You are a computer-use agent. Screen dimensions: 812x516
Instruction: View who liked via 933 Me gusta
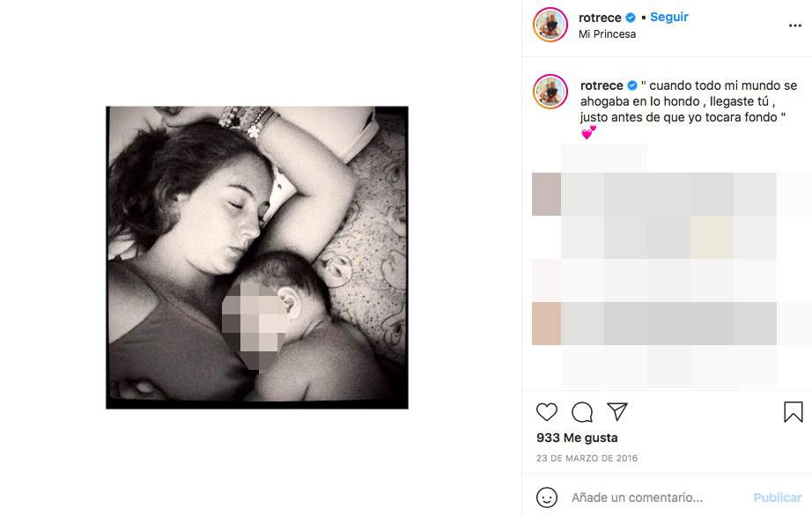point(577,438)
